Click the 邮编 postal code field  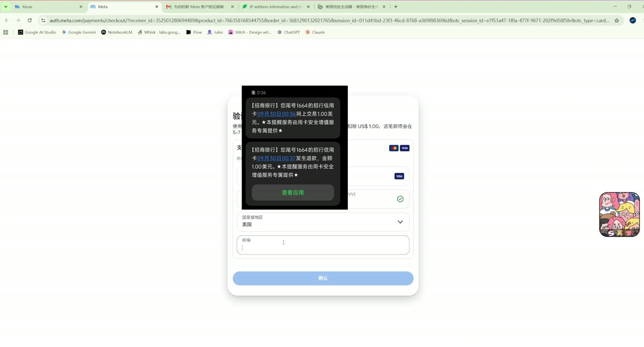pos(323,245)
